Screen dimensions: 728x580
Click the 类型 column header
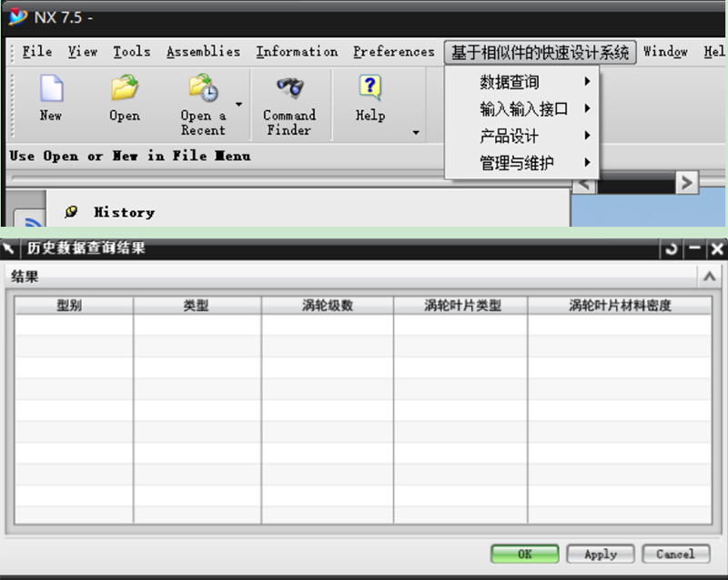click(197, 305)
